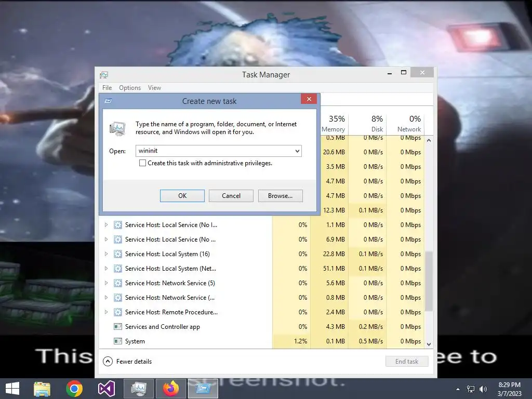Confirm with the OK button
Viewport: 532px width, 399px height.
[182, 196]
